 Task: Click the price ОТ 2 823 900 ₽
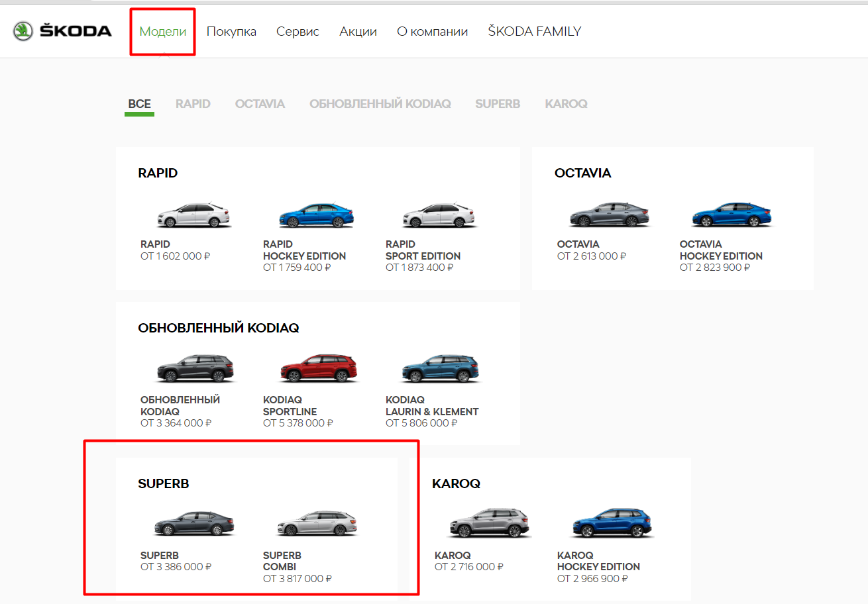[715, 268]
